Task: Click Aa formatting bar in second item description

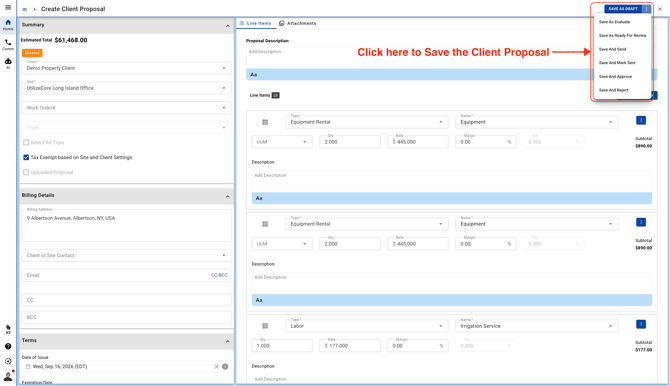Action: pos(452,300)
